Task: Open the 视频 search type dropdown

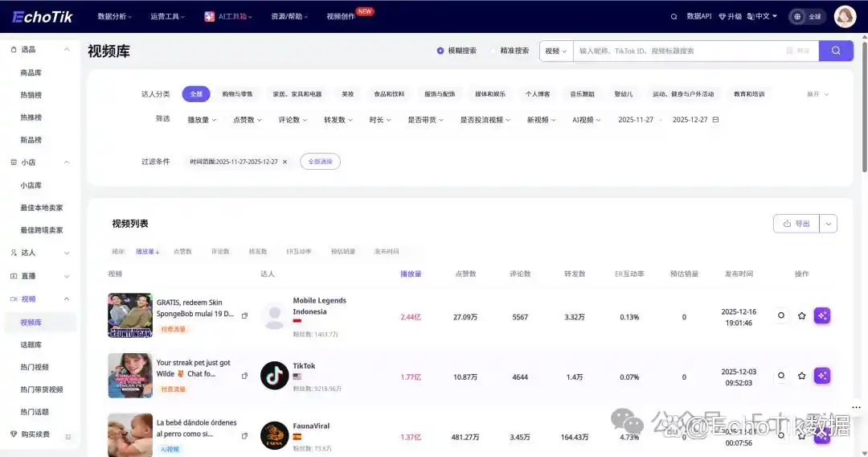Action: [x=555, y=51]
